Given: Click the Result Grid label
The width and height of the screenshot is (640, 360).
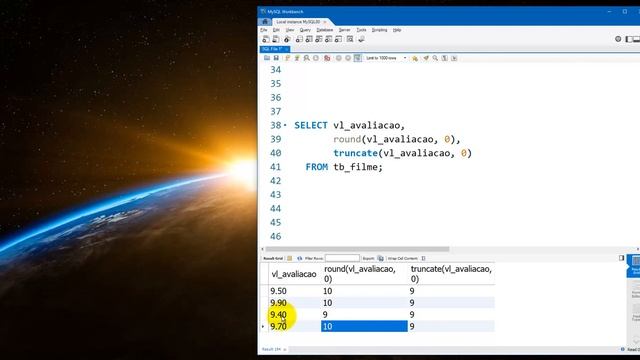Looking at the screenshot, I should (x=273, y=258).
